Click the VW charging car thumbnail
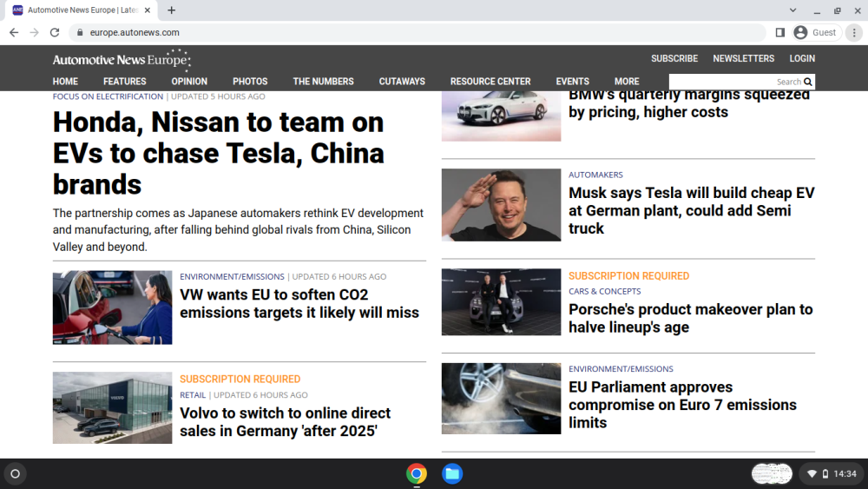The height and width of the screenshot is (489, 868). [x=112, y=307]
